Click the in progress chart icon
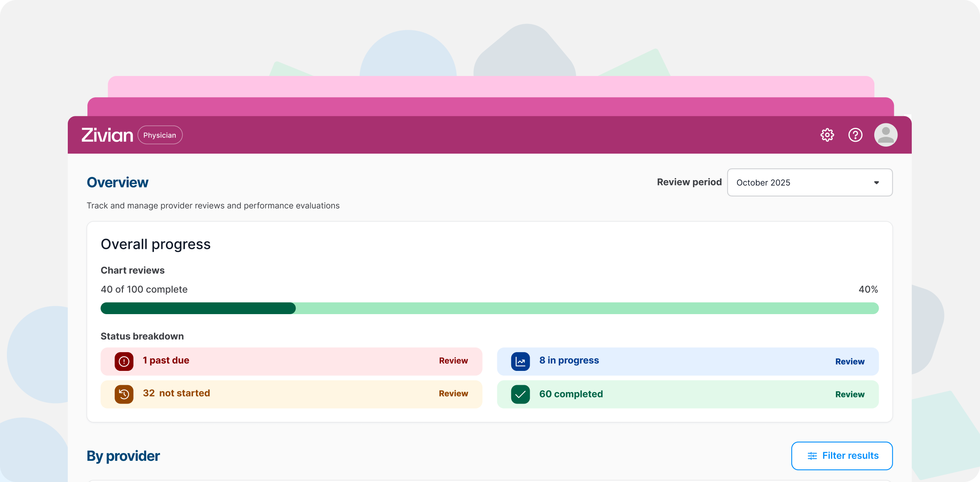Image resolution: width=980 pixels, height=482 pixels. pos(521,361)
